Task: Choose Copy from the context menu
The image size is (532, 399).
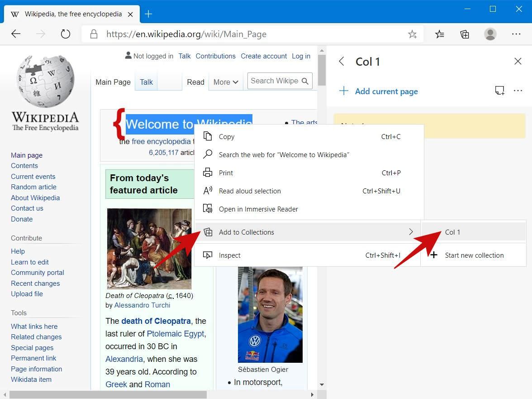Action: pos(309,136)
